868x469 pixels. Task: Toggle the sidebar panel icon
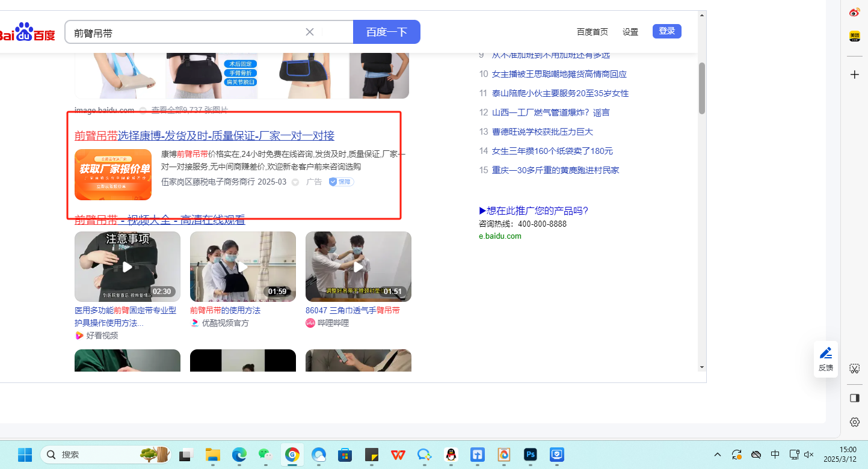click(x=854, y=398)
